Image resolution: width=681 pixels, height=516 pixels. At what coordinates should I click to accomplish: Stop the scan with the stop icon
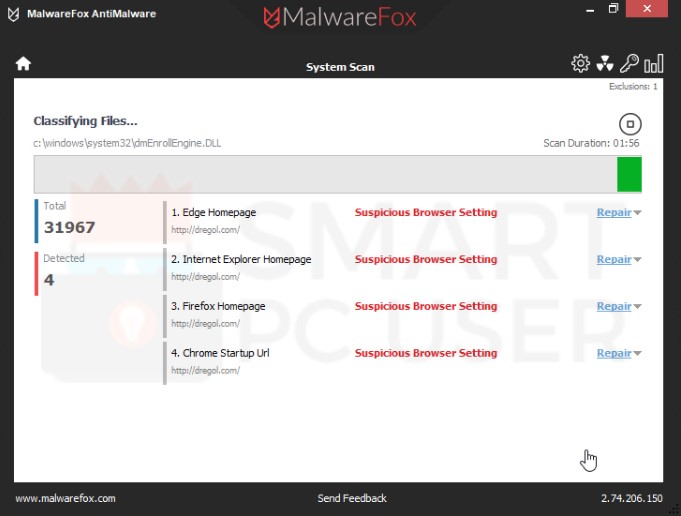[x=630, y=124]
